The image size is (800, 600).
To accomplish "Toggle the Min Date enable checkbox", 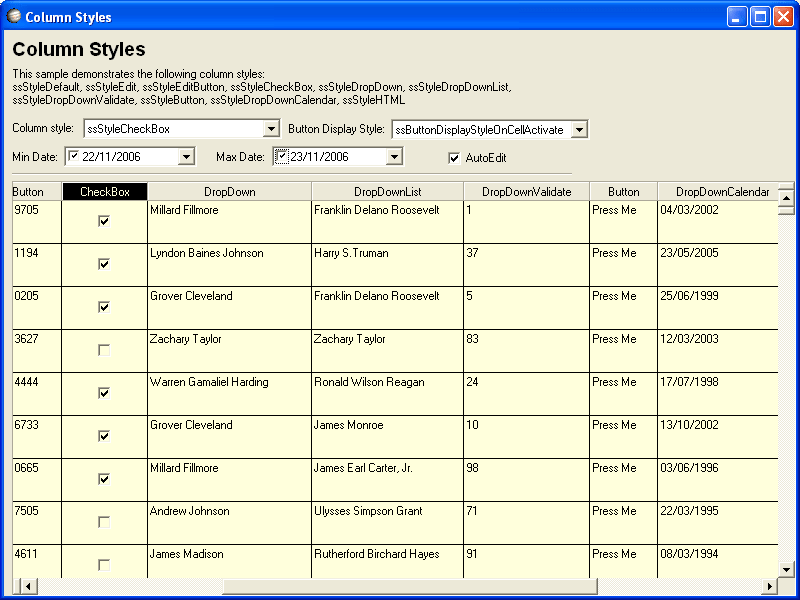I will (73, 156).
